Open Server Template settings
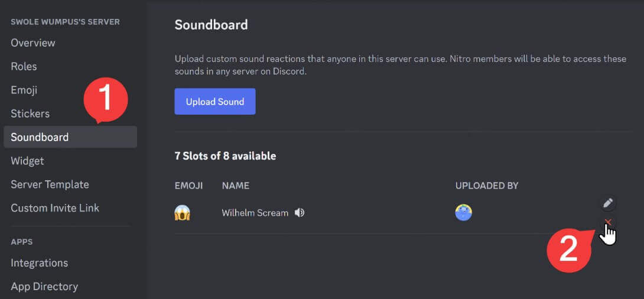This screenshot has width=644, height=299. (x=50, y=184)
